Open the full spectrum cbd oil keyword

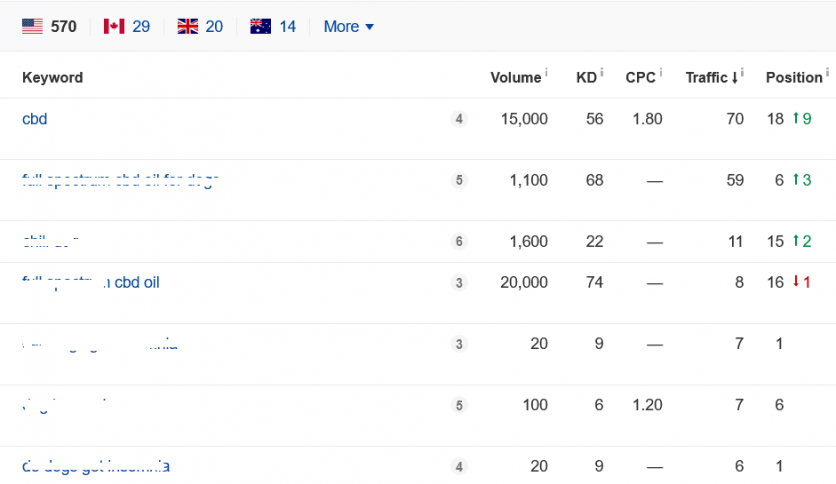coord(91,282)
